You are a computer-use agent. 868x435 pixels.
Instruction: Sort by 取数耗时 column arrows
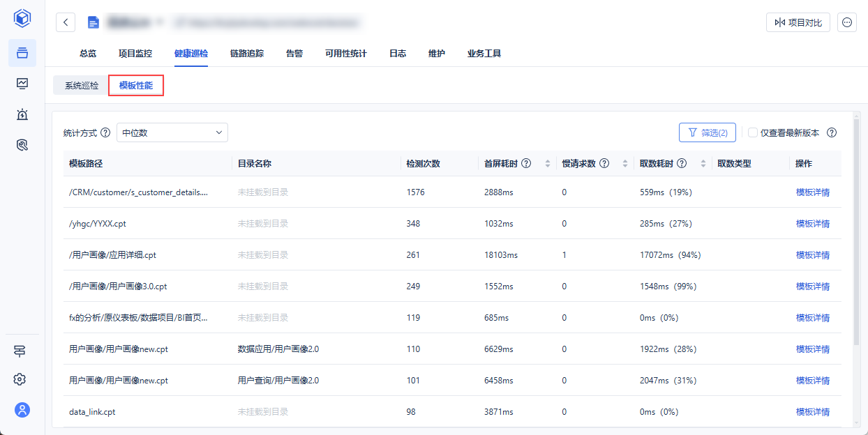point(703,164)
